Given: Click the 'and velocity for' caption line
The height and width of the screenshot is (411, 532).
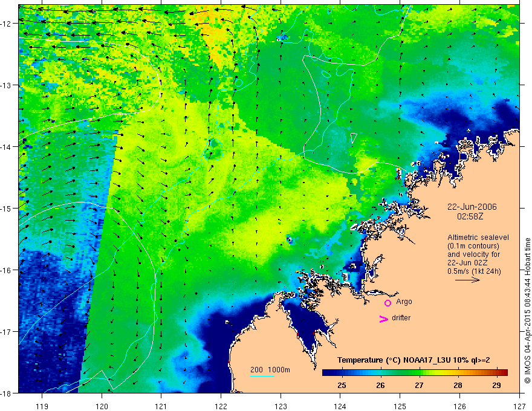Looking at the screenshot, I should coord(473,254).
